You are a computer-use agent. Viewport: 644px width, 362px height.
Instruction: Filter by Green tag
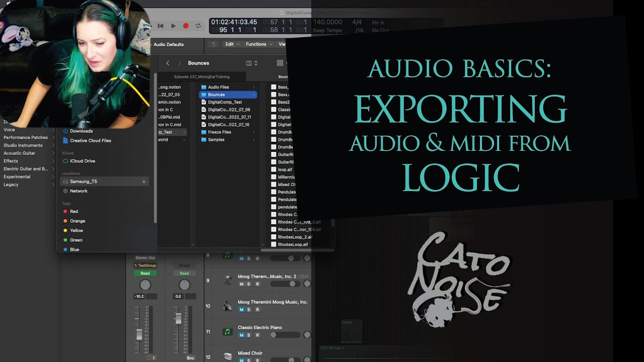(x=72, y=240)
